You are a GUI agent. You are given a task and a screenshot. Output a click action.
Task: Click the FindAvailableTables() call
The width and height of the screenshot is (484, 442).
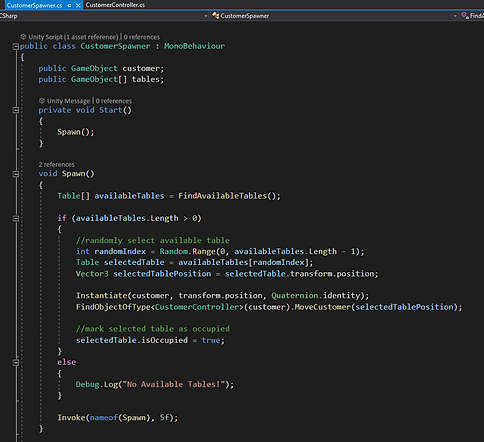pyautogui.click(x=229, y=196)
